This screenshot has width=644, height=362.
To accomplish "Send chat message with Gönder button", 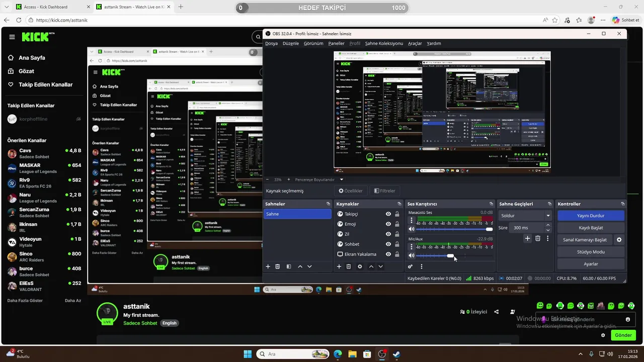I will click(x=623, y=335).
